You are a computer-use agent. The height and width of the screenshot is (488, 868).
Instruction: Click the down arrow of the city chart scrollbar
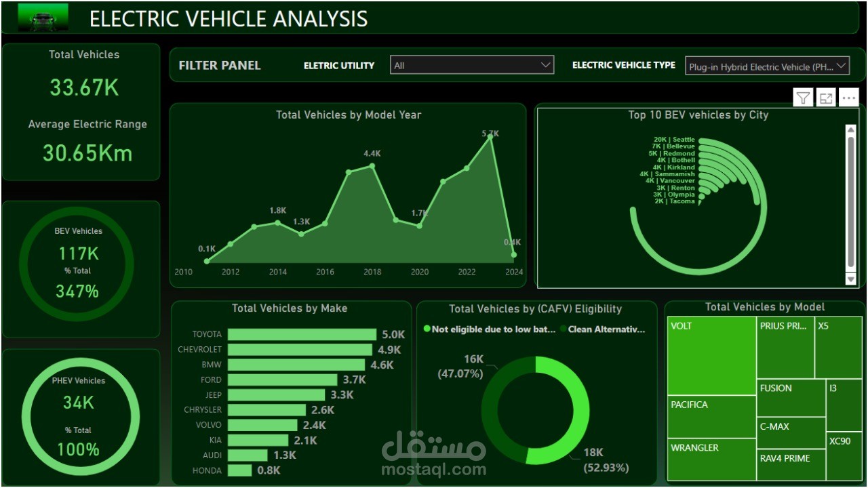click(851, 279)
